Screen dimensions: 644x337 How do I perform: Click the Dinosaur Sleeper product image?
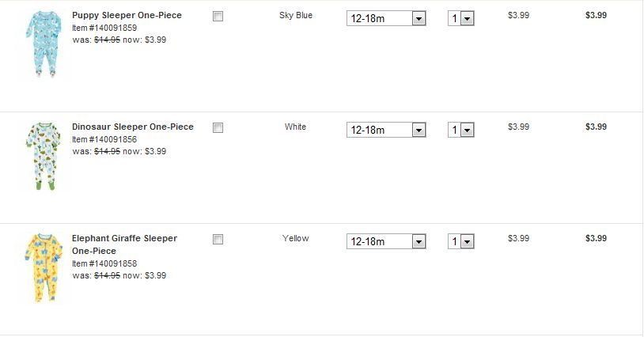[x=40, y=156]
